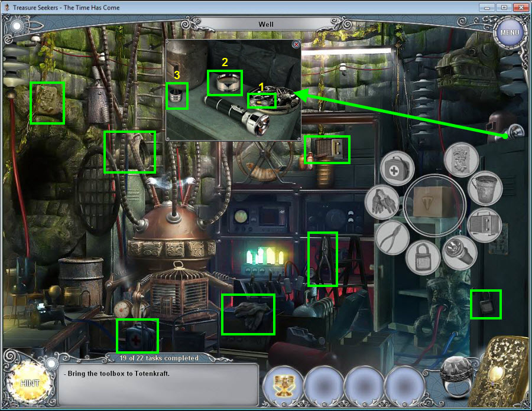Pick up the gloves on the table
Viewport: 532px width, 411px height.
point(248,314)
